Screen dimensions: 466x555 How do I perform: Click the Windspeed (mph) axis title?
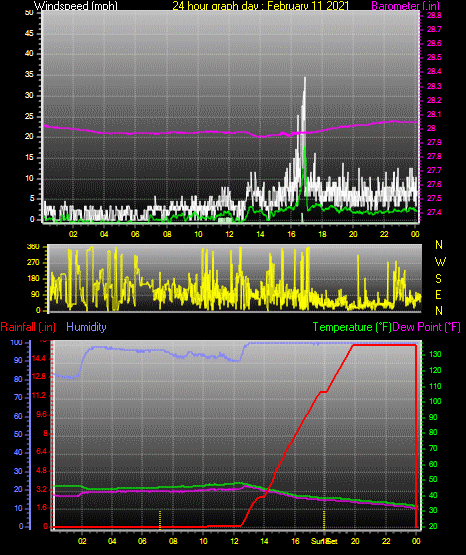pyautogui.click(x=75, y=6)
